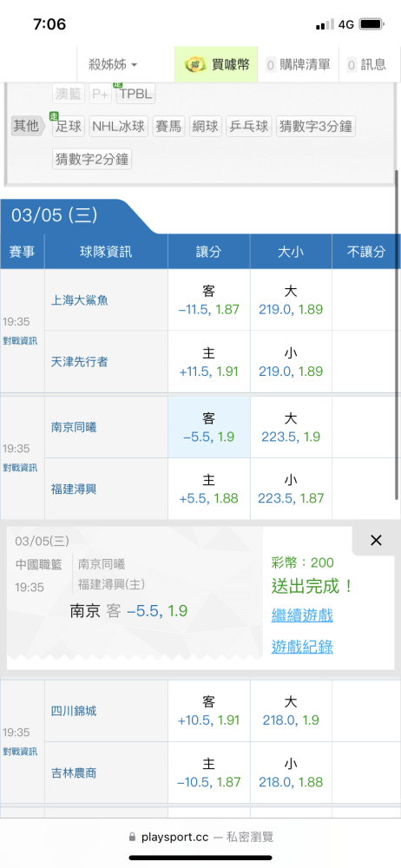Choose the 賽馬 category
This screenshot has width=401, height=868.
(x=169, y=126)
